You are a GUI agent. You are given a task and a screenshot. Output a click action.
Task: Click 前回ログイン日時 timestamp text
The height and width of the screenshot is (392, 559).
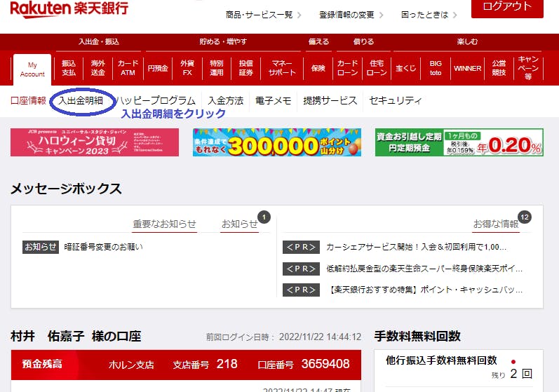point(283,337)
